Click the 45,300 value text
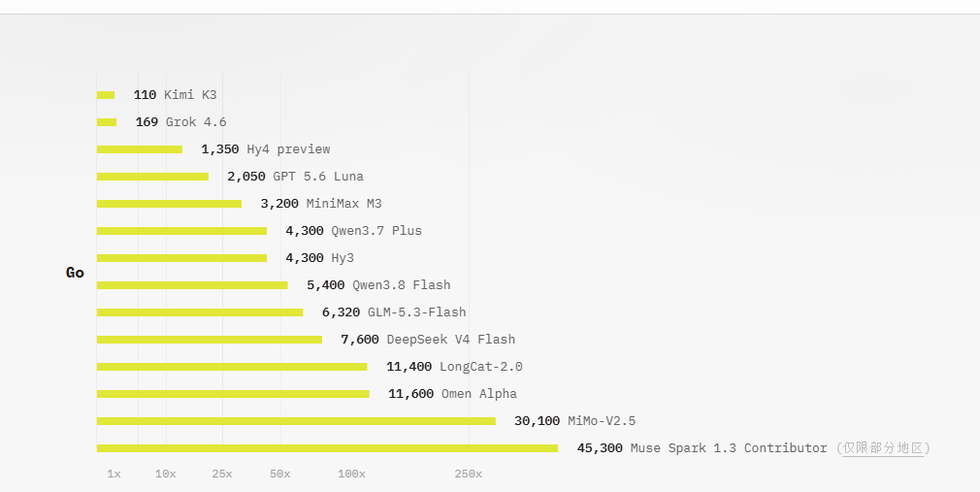This screenshot has height=492, width=980. tap(600, 448)
